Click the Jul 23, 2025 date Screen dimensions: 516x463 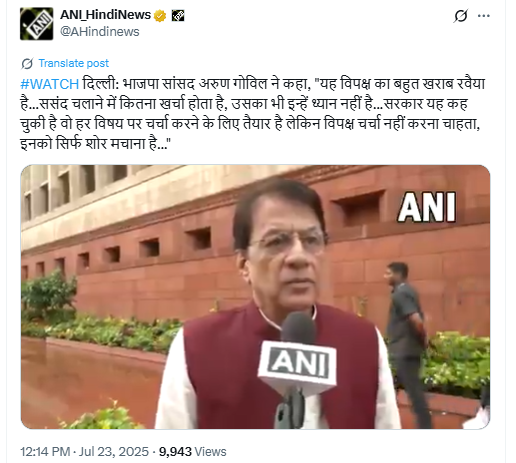[114, 452]
